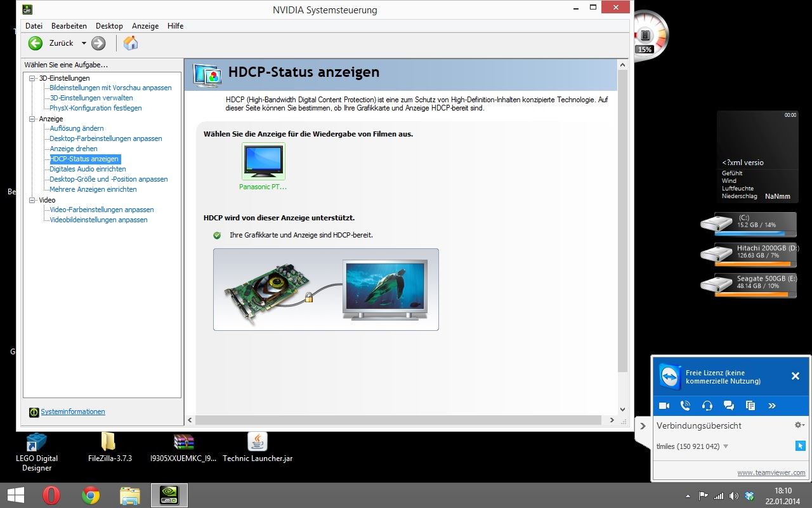Launch Chrome from the taskbar
The height and width of the screenshot is (508, 812).
click(91, 495)
